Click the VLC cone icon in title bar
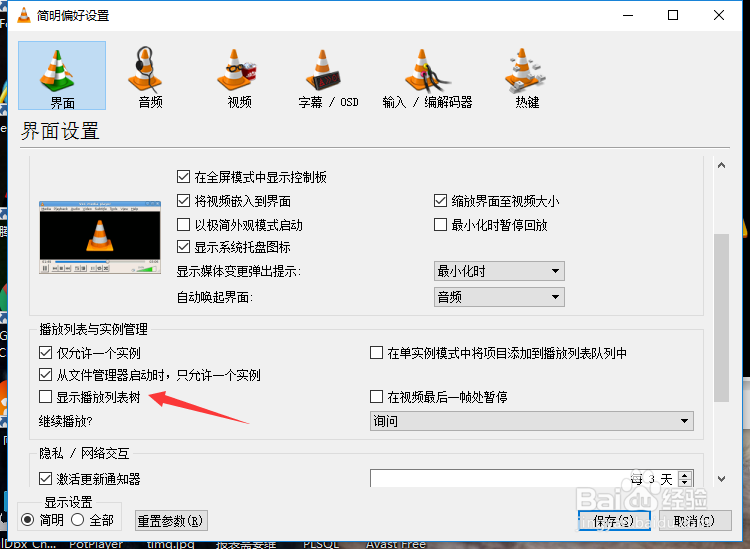 (23, 15)
